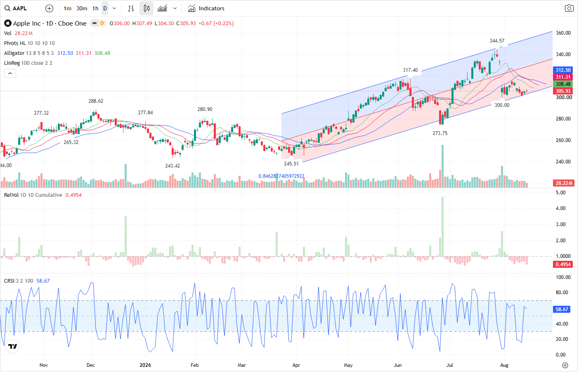The height and width of the screenshot is (392, 586).
Task: Click the 311.31 price axis label
Action: click(563, 77)
